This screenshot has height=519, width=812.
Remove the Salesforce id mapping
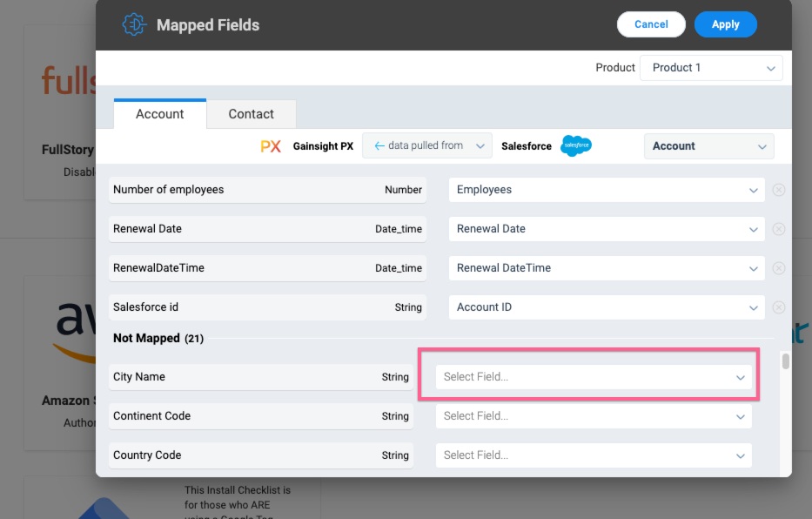point(778,307)
